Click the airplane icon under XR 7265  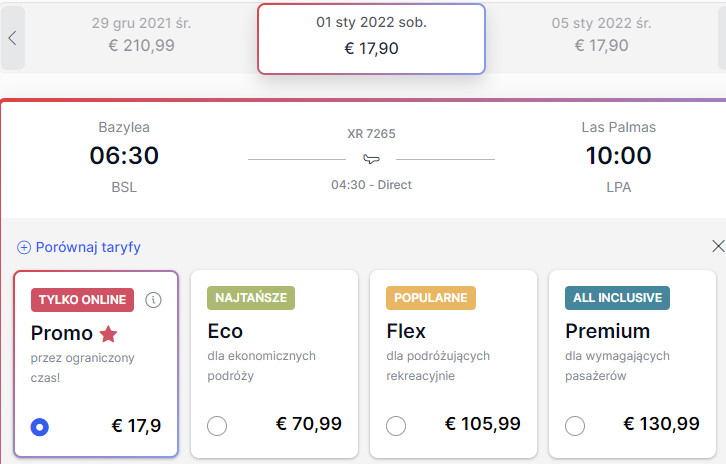(371, 159)
